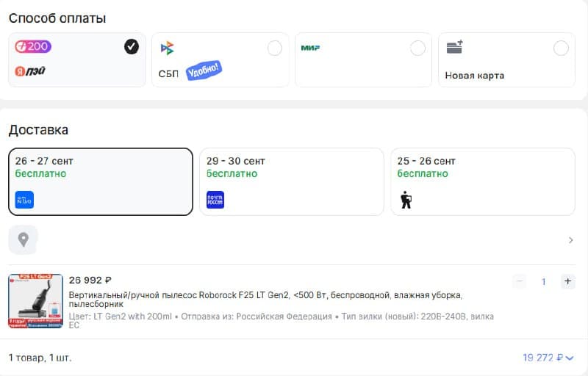This screenshot has height=376, width=588.
Task: Click the СБП colorful logo icon
Action: coord(168,48)
